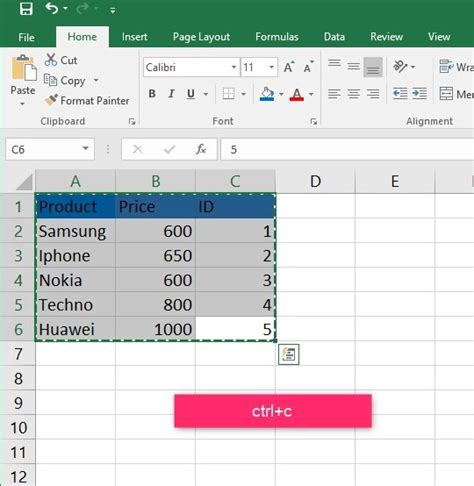
Task: Decrease font size with small A icon
Action: 309,67
